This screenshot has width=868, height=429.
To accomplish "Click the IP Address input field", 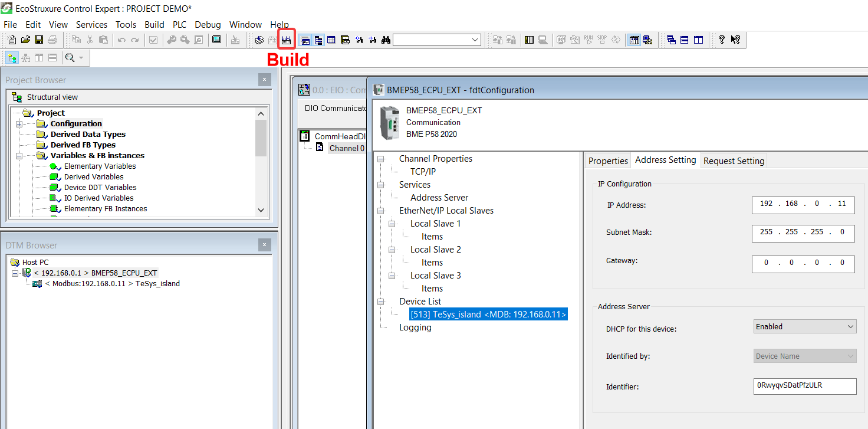I will pos(803,204).
